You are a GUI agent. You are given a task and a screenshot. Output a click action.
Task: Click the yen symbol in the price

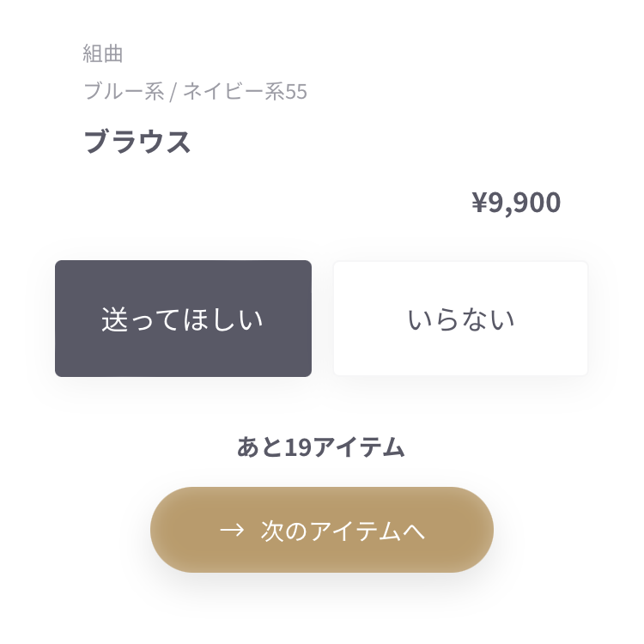pyautogui.click(x=479, y=202)
